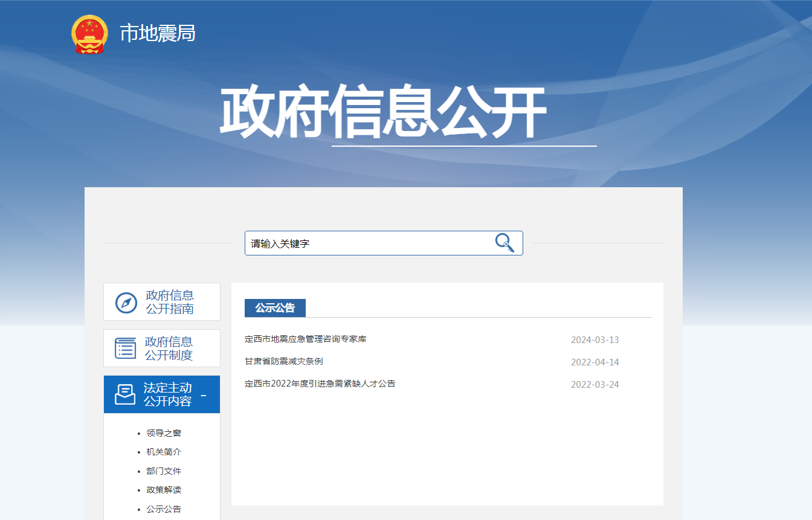The width and height of the screenshot is (812, 520).
Task: Click the document list icon beside 政府信息公开制度
Action: point(125,348)
